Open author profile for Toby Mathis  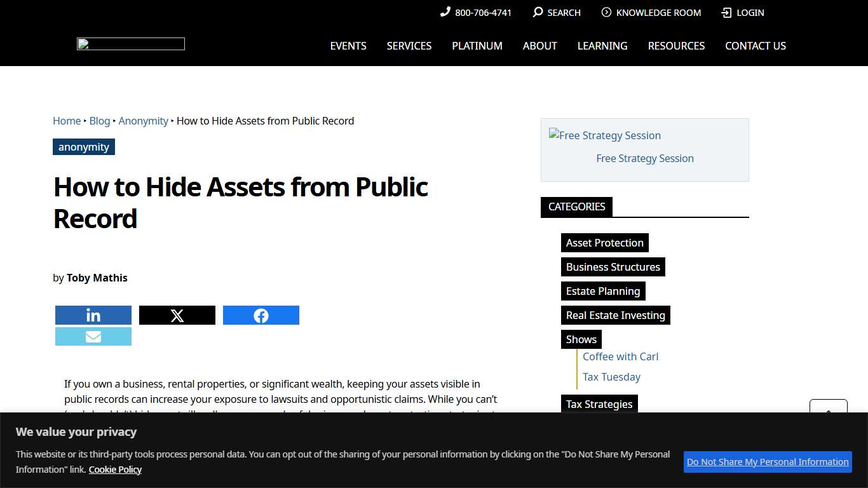click(x=97, y=278)
